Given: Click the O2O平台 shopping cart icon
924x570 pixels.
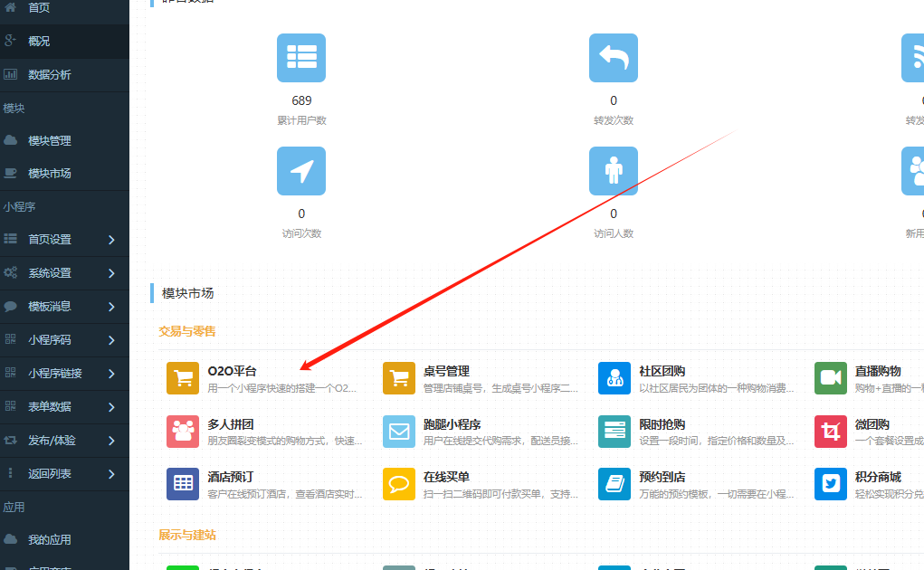Looking at the screenshot, I should pos(183,378).
